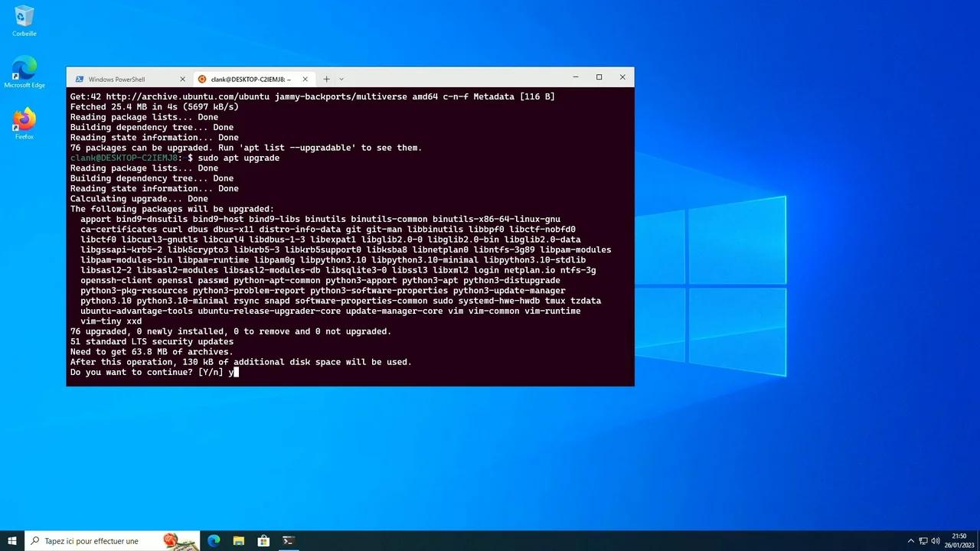
Task: Click the Windows taskbar search field
Action: (x=92, y=541)
